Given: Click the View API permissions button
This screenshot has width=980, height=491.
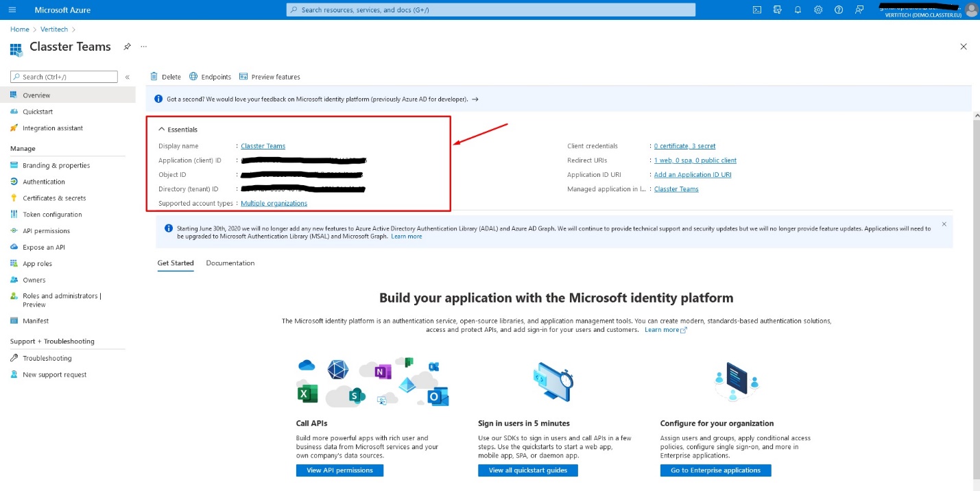Looking at the screenshot, I should 339,470.
